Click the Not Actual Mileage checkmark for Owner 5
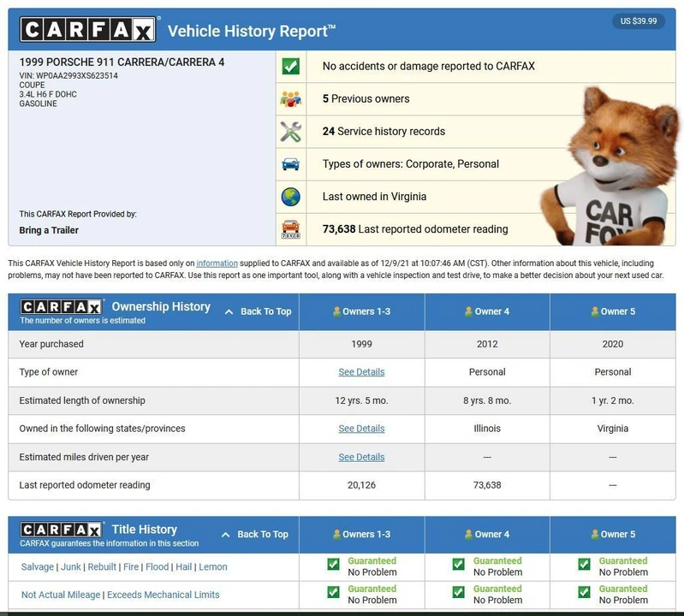The width and height of the screenshot is (684, 616). (x=584, y=592)
